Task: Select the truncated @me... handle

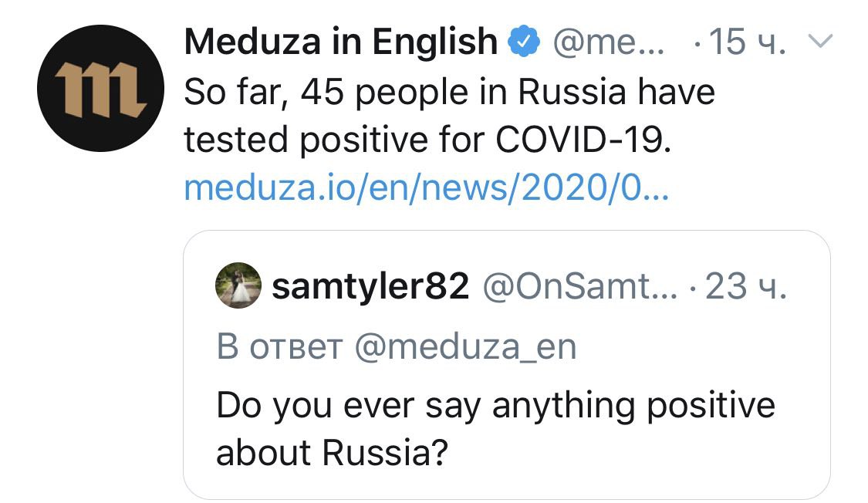Action: tap(609, 42)
